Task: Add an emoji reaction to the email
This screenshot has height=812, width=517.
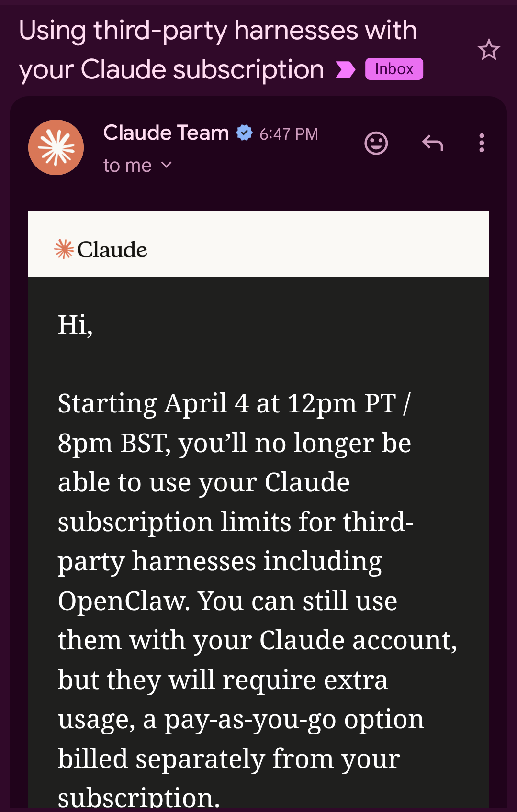Action: coord(376,143)
